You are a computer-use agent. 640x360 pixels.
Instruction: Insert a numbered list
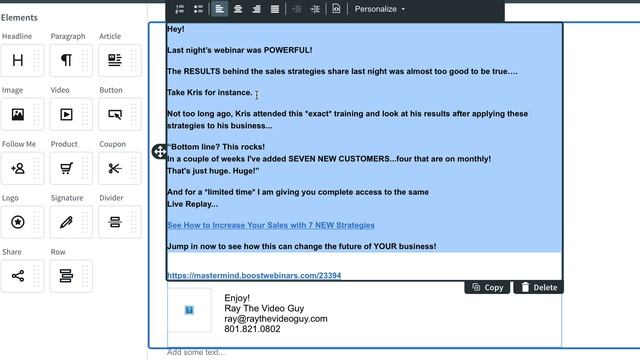tap(180, 9)
